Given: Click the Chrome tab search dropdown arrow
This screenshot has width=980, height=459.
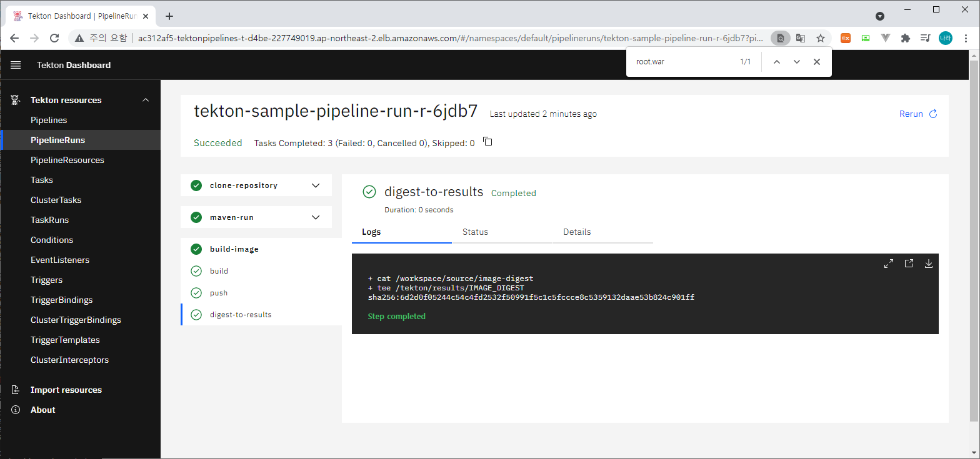Looking at the screenshot, I should pos(880,16).
